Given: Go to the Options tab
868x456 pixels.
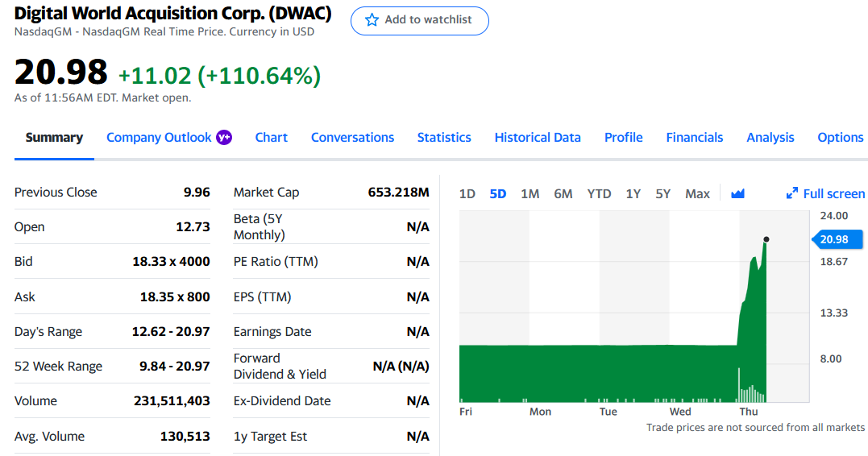Looking at the screenshot, I should [841, 137].
